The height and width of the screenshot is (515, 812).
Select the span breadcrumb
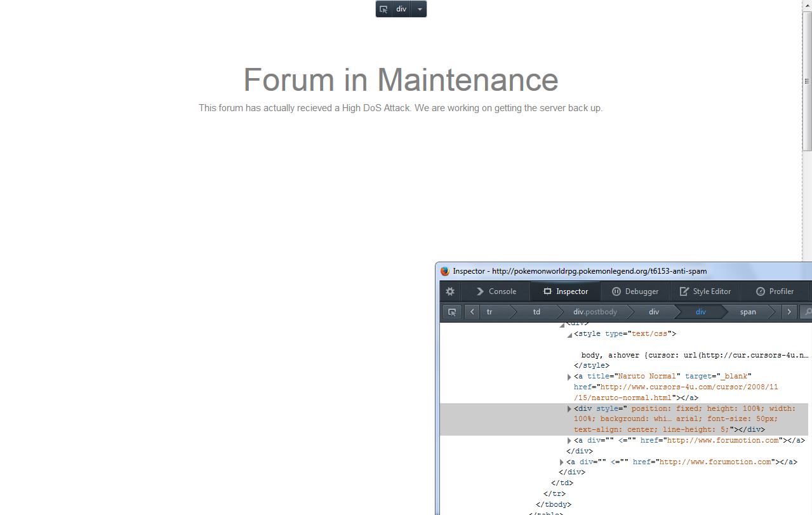click(x=748, y=312)
